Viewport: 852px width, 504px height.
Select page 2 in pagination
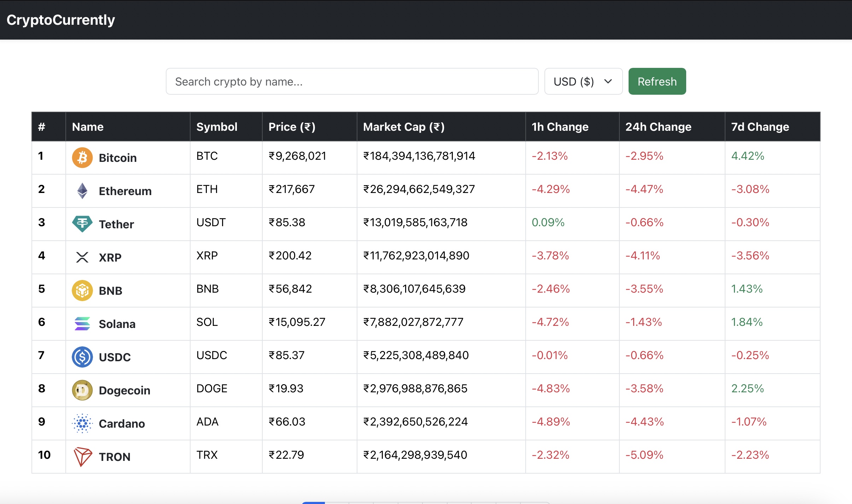pyautogui.click(x=337, y=502)
